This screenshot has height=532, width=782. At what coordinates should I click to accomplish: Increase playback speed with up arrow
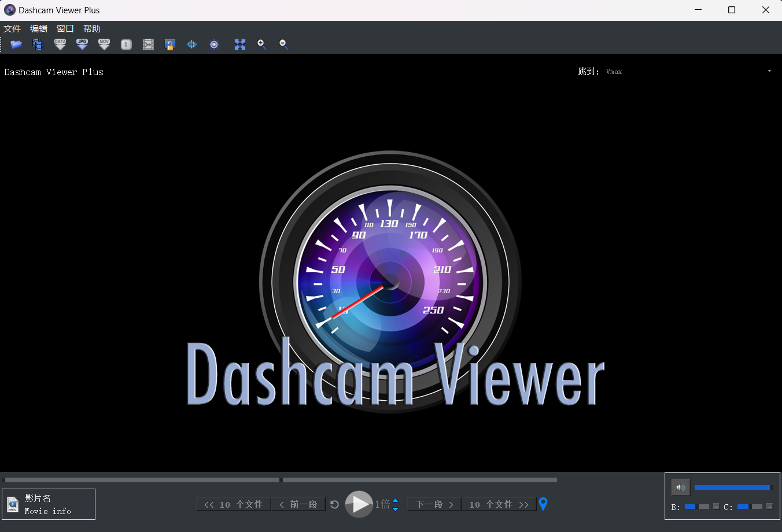396,500
